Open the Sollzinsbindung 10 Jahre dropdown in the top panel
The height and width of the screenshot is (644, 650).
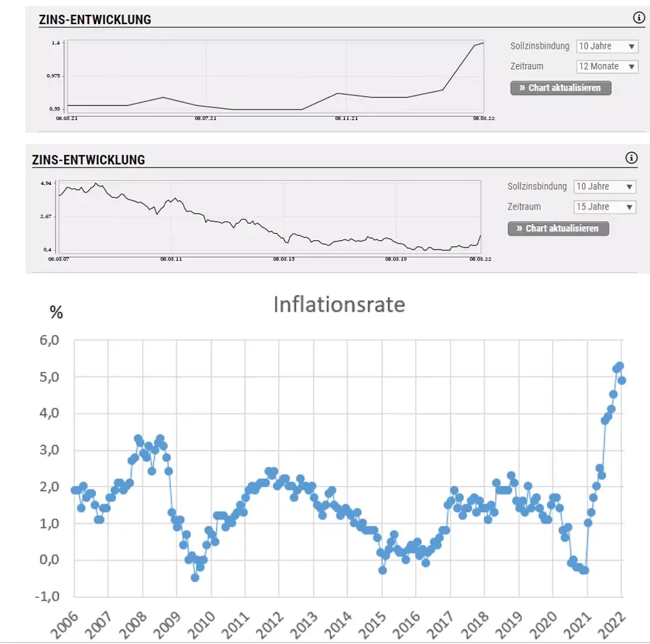[x=607, y=46]
